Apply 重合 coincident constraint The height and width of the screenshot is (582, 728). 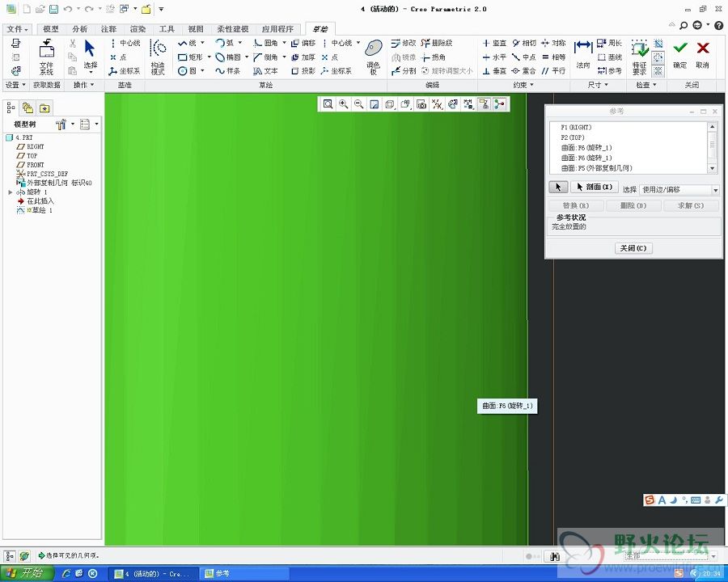click(524, 71)
